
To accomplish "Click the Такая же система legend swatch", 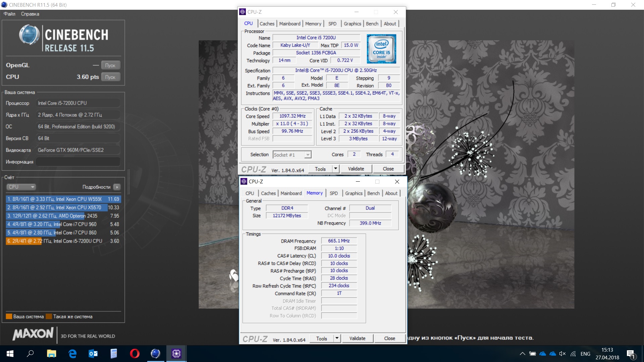I will pos(49,316).
